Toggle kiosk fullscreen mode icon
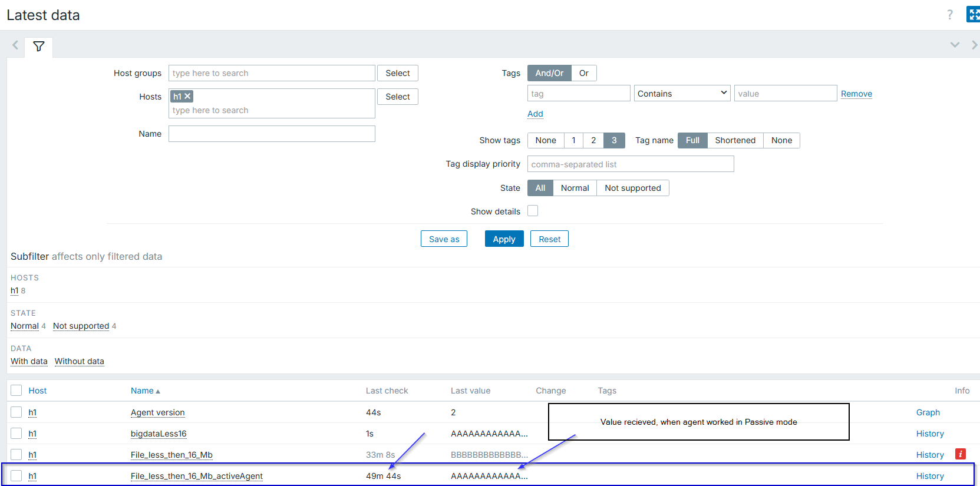This screenshot has height=486, width=980. 972,15
